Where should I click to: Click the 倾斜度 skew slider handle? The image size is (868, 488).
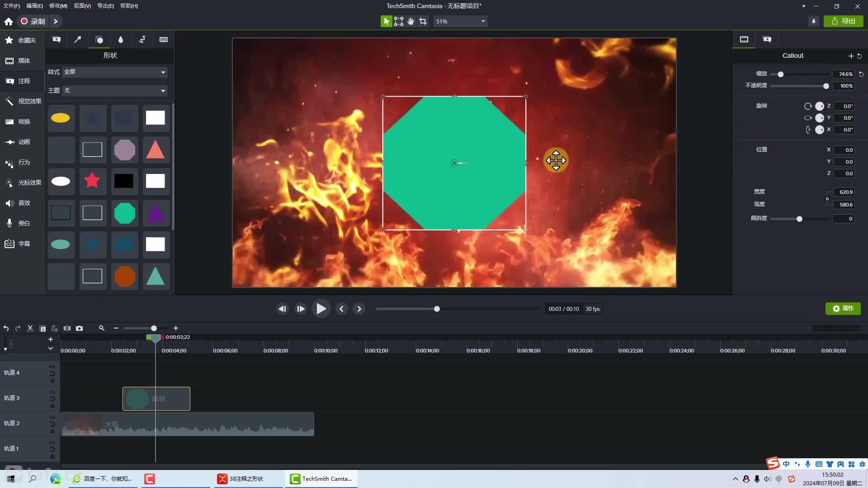799,219
